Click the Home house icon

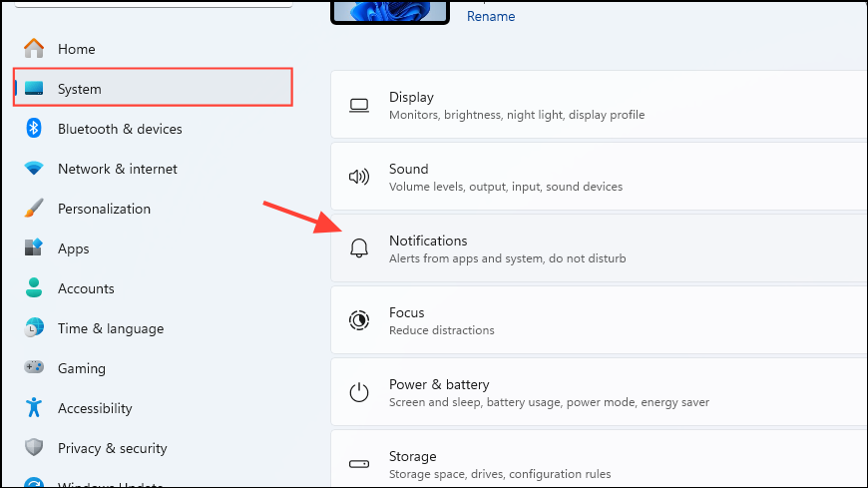tap(34, 48)
